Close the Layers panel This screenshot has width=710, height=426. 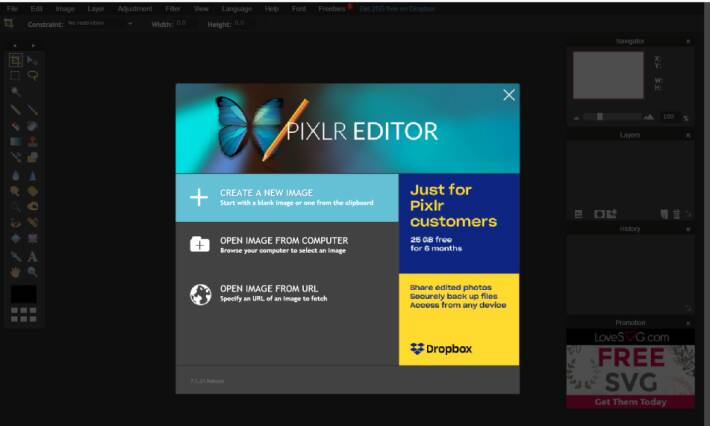point(688,135)
